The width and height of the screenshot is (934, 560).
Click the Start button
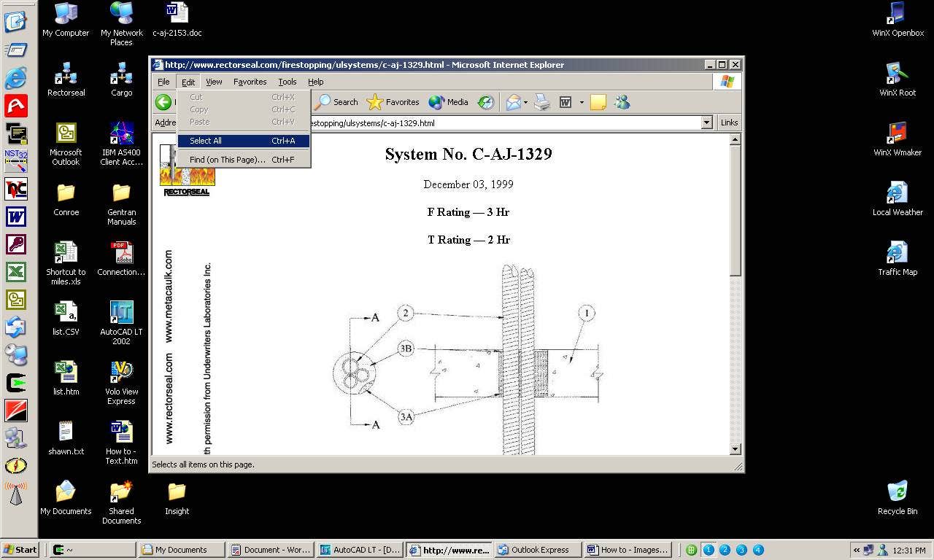coord(20,550)
